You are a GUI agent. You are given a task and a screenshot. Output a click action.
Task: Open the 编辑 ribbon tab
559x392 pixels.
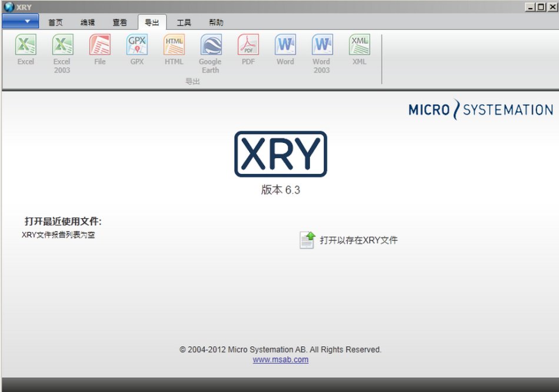coord(87,23)
